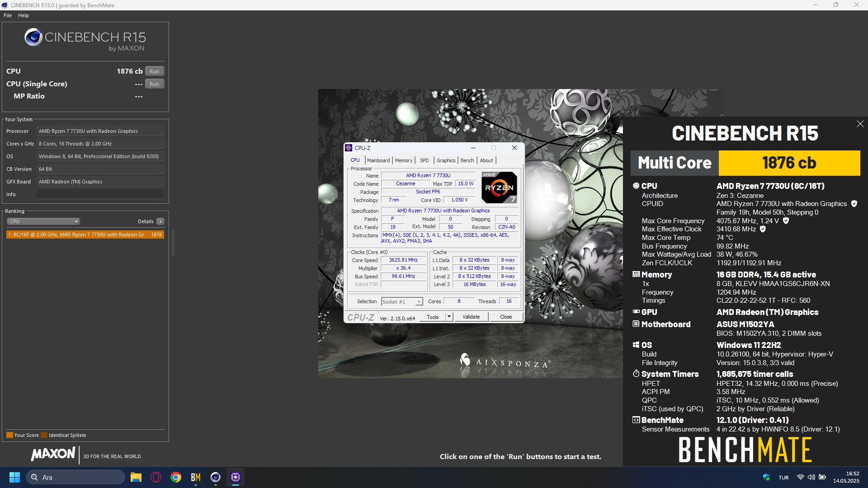868x488 pixels.
Task: Click the taskbar Ara search box
Action: [75, 477]
